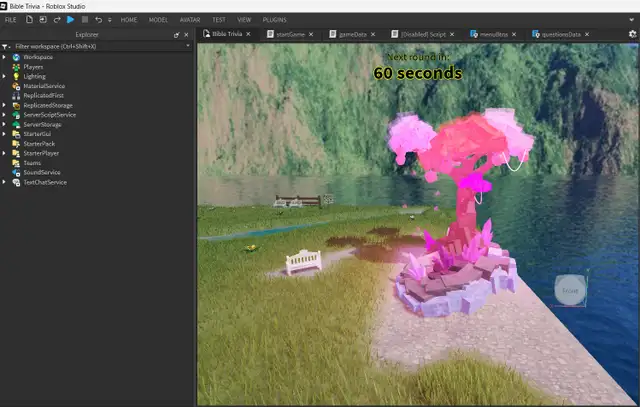Click the ServerScriptService icon
Viewport: 640px width, 407px height.
[16, 115]
